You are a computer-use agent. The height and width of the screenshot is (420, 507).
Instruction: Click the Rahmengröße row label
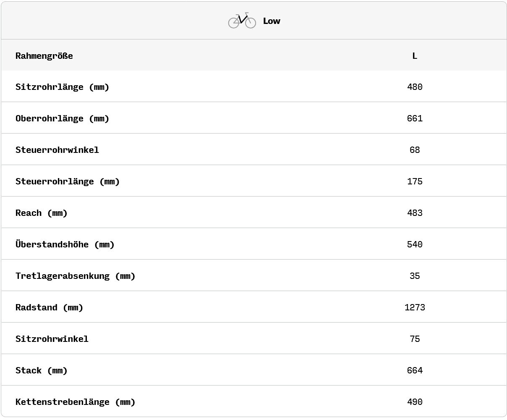(44, 56)
